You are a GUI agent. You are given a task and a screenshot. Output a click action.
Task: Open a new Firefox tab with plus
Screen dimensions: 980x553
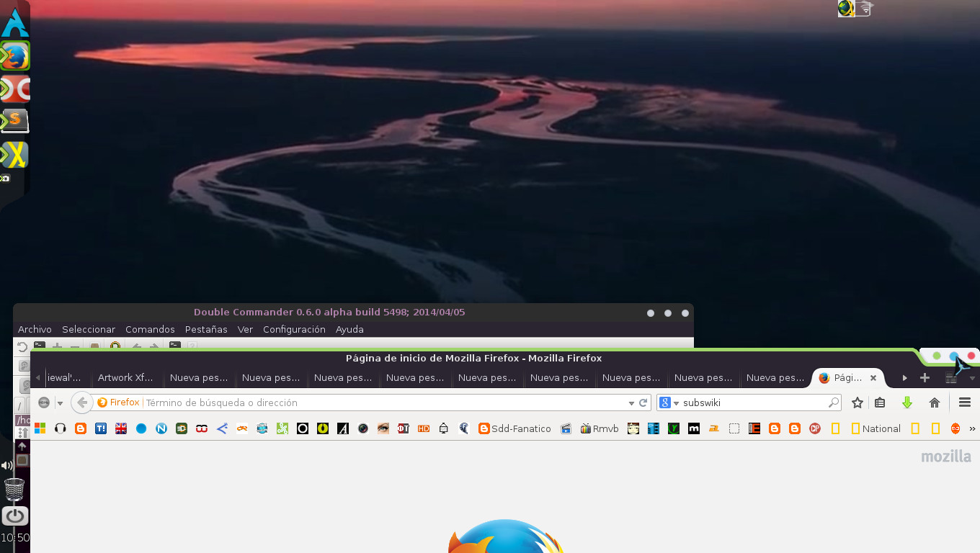click(925, 377)
